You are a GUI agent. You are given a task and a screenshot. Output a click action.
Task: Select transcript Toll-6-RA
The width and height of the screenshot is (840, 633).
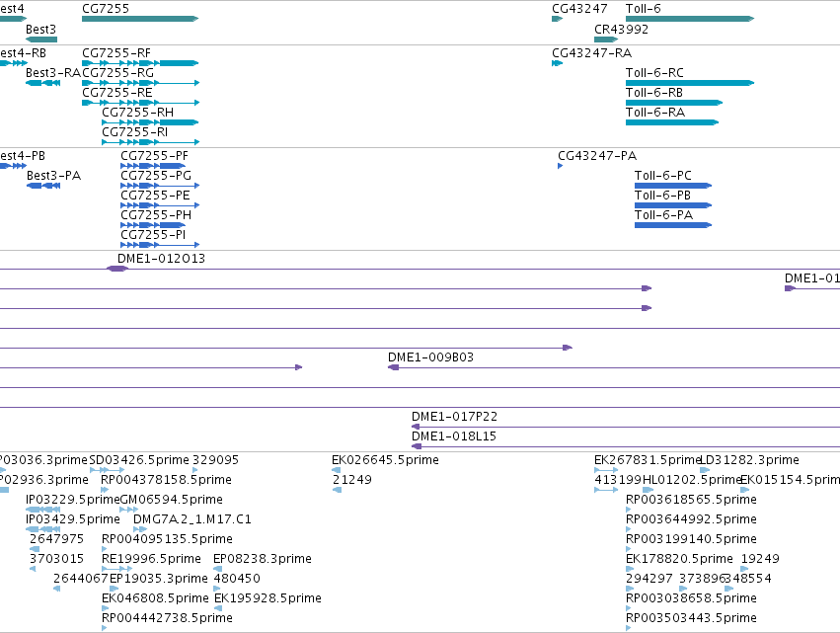672,122
